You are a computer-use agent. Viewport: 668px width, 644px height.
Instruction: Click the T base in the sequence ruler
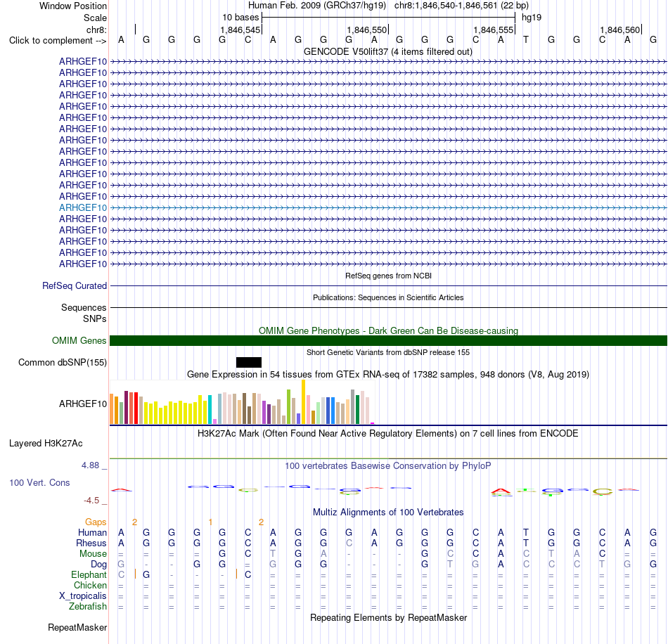pyautogui.click(x=526, y=39)
